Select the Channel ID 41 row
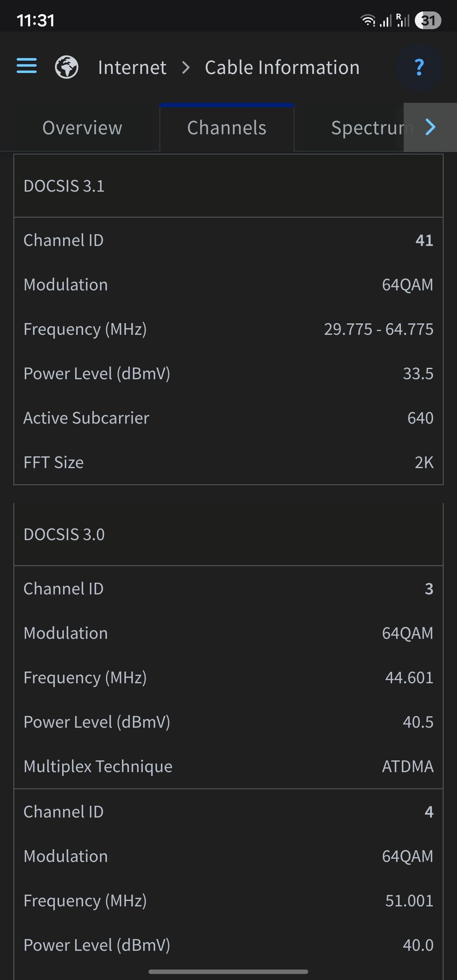This screenshot has height=980, width=457. (228, 241)
